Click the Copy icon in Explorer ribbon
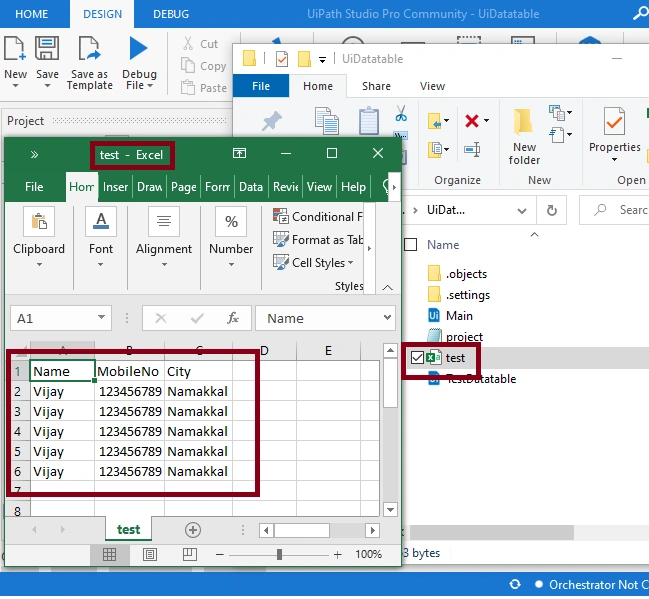 tap(327, 120)
